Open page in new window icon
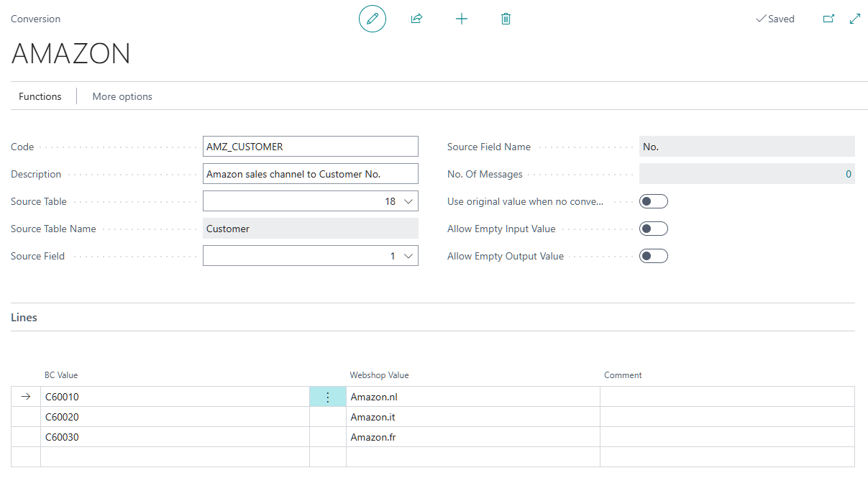Screen dimensions: 868x478 click(x=828, y=19)
